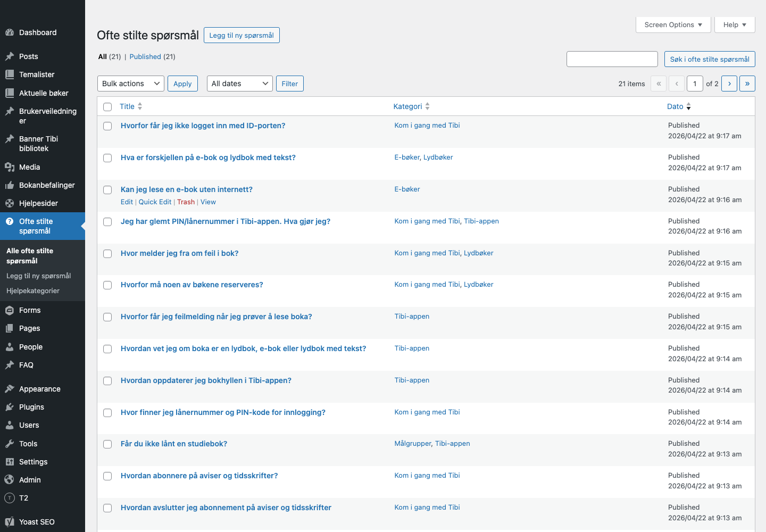766x532 pixels.
Task: Click the Dashboard gauge icon
Action: point(10,32)
